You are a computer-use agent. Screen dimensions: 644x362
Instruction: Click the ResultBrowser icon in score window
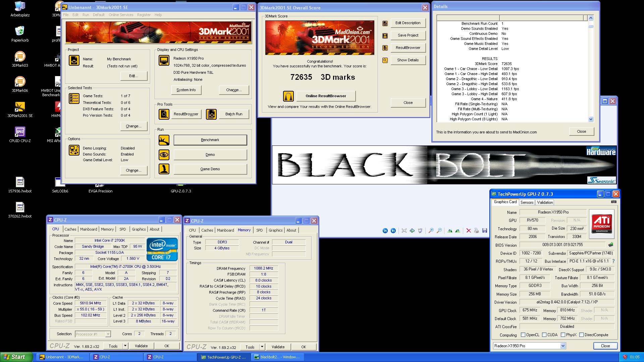coord(385,48)
